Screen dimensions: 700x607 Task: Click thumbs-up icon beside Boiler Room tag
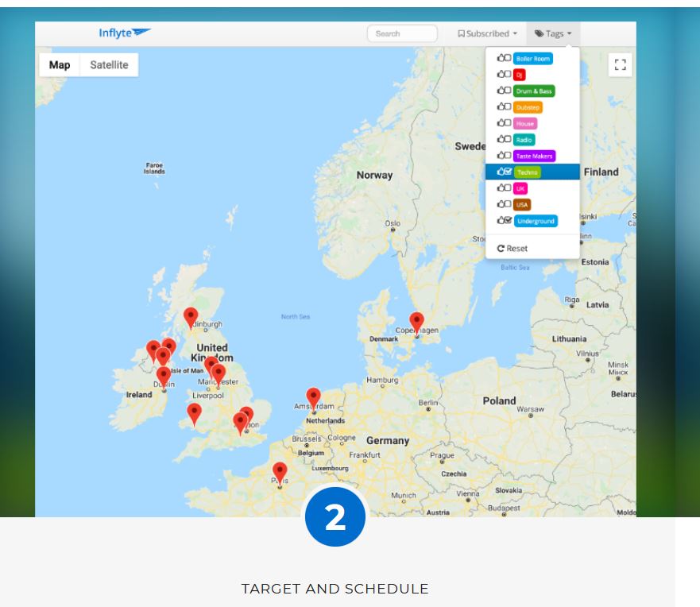coord(501,58)
